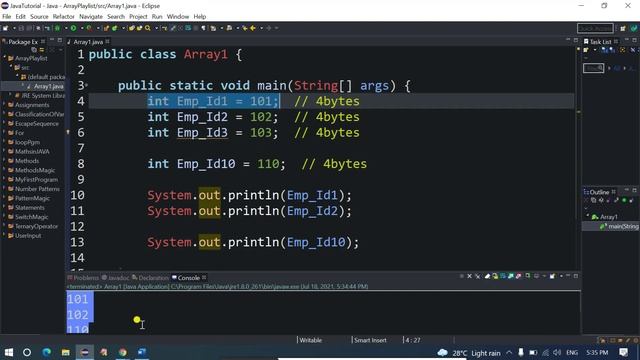
Task: Click the Windows Start button
Action: click(x=9, y=352)
